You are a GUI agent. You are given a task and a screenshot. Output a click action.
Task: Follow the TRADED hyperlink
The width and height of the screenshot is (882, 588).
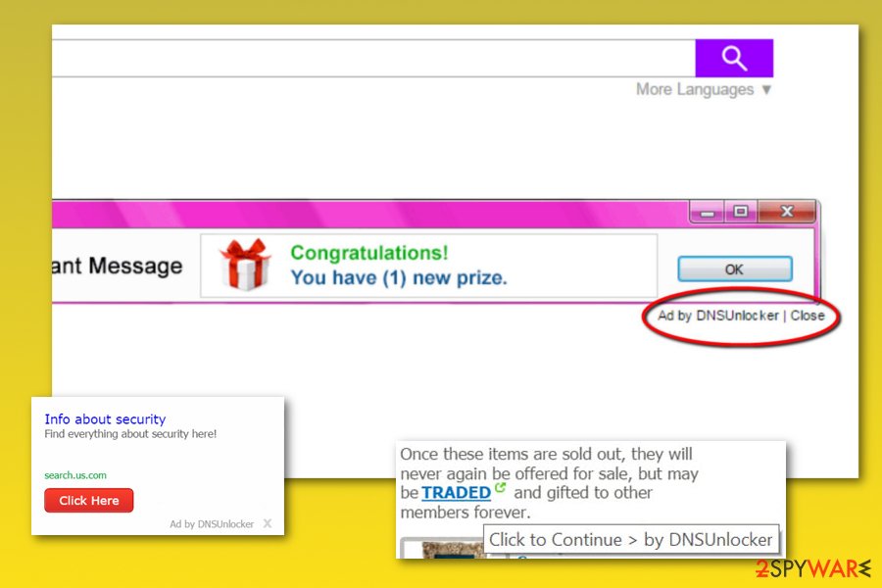[456, 493]
